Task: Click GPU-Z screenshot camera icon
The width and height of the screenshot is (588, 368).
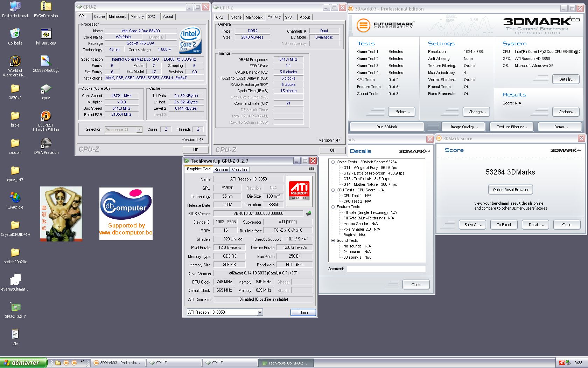Action: [311, 169]
